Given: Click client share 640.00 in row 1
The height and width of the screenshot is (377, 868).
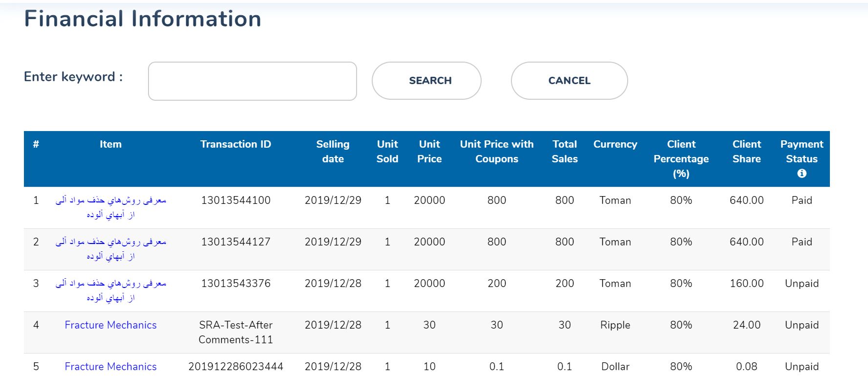Looking at the screenshot, I should (x=746, y=200).
